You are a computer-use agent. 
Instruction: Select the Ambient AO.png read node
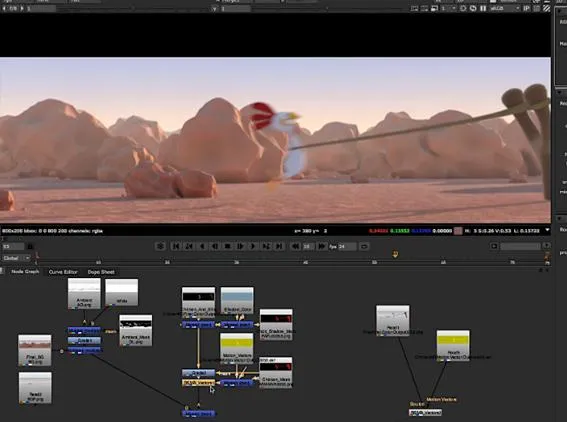click(84, 294)
